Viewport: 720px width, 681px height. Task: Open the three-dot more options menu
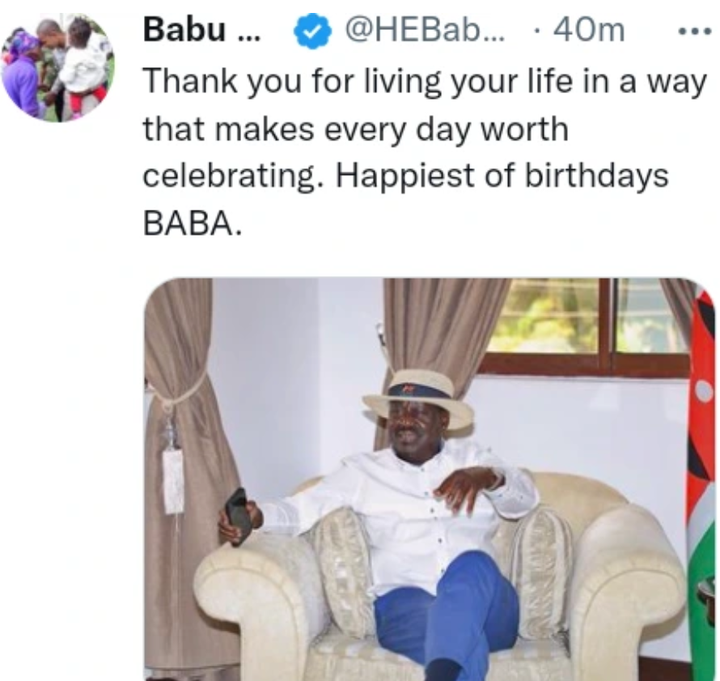click(695, 31)
